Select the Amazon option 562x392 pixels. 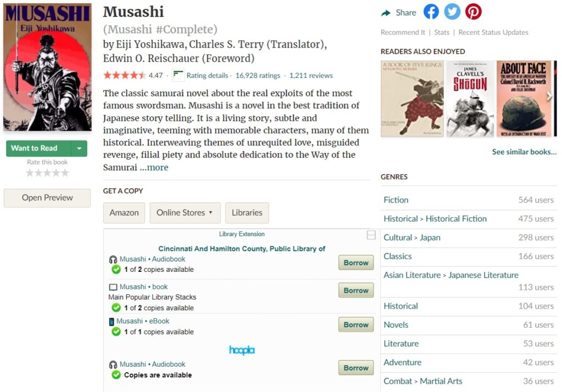[124, 212]
